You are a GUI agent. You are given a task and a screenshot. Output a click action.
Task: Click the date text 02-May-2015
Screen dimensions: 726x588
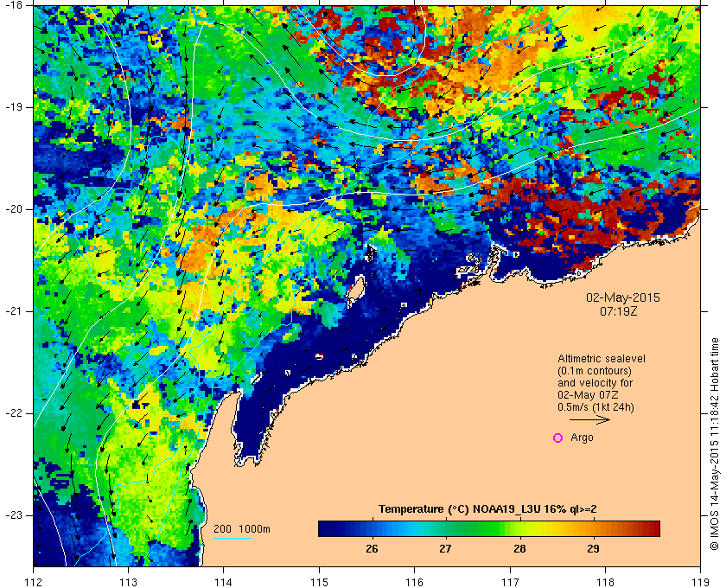[x=623, y=297]
